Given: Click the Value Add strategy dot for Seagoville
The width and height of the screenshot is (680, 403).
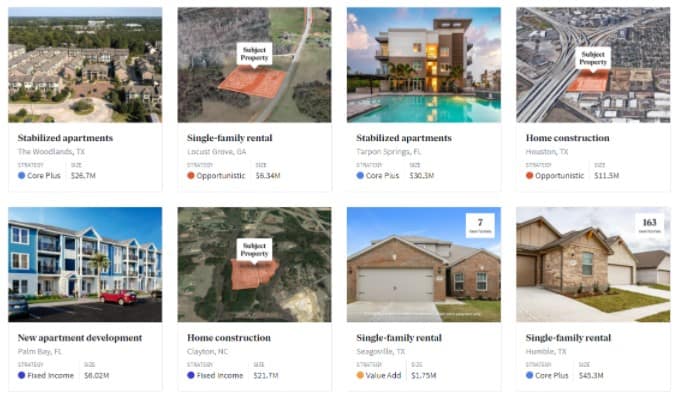Looking at the screenshot, I should [360, 375].
